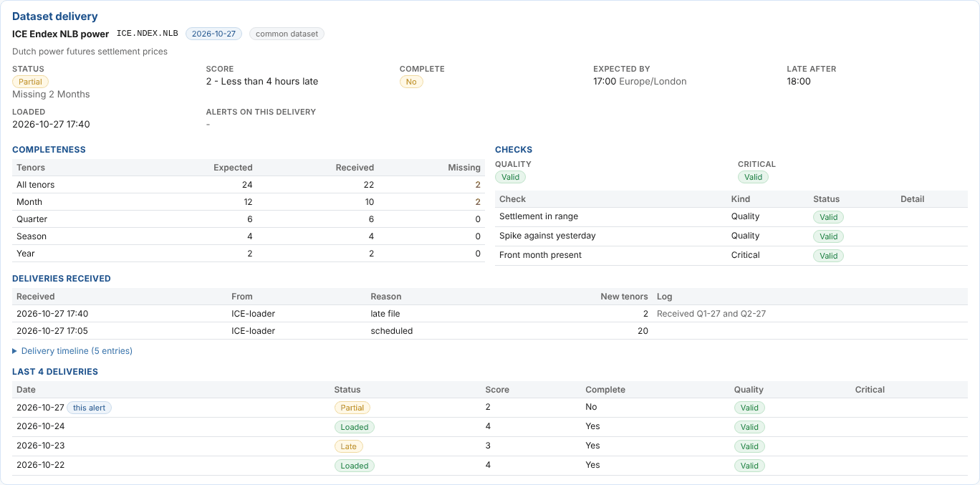This screenshot has height=485, width=980.
Task: Click the Score column header in last deliveries
Action: click(497, 390)
